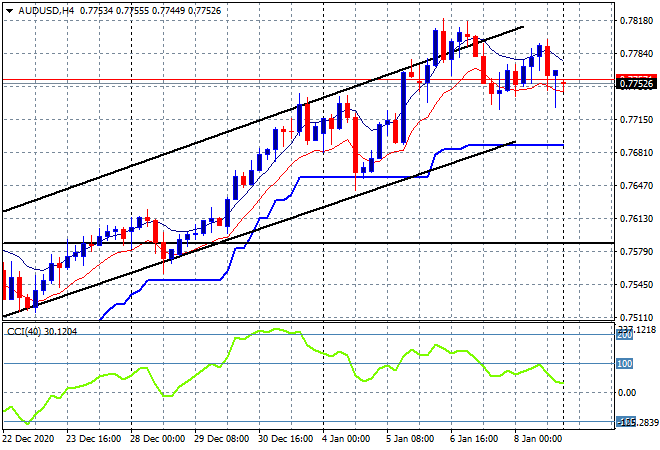Click the 5 Jan 08:00 time label

pos(410,439)
